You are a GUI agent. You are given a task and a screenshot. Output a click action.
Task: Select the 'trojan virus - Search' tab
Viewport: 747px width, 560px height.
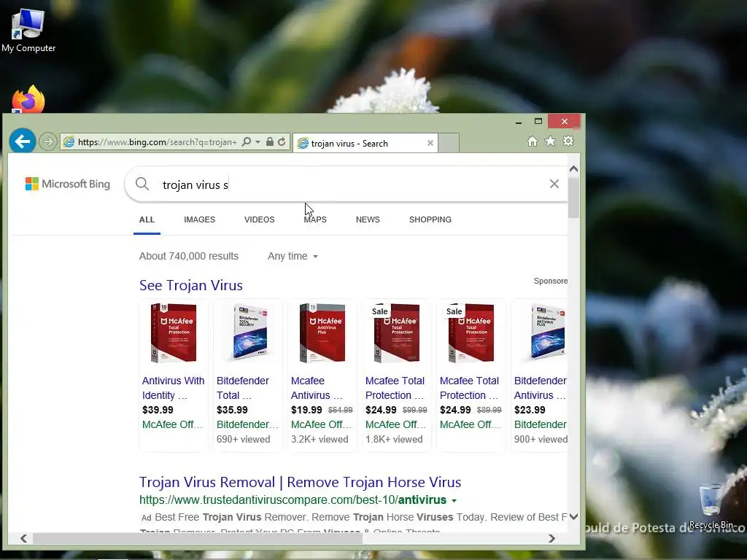tap(365, 143)
